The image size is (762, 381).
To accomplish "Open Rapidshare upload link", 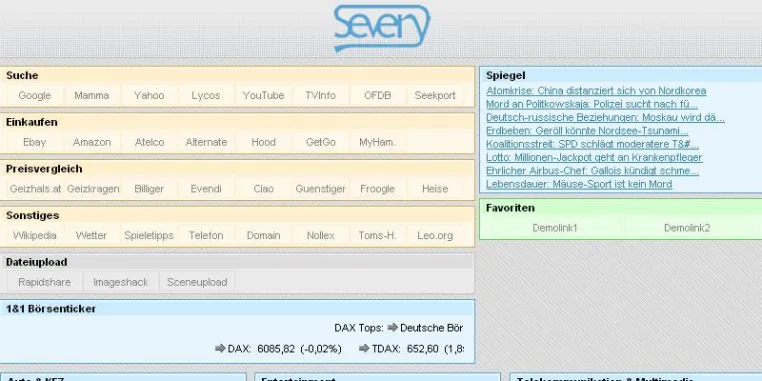I will [44, 282].
